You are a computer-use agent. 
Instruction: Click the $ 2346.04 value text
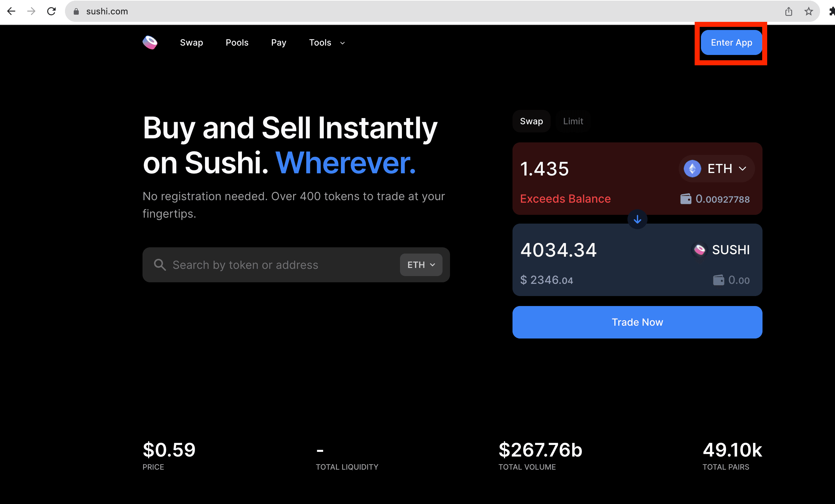click(x=546, y=280)
